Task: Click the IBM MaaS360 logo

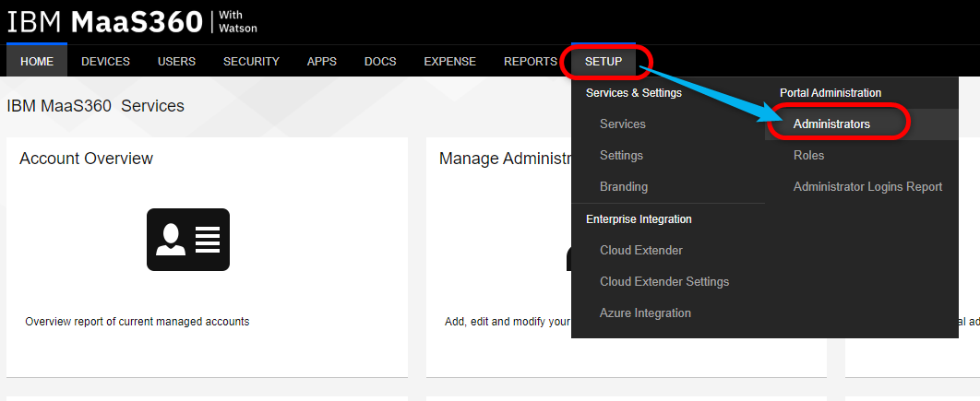Action: click(132, 22)
